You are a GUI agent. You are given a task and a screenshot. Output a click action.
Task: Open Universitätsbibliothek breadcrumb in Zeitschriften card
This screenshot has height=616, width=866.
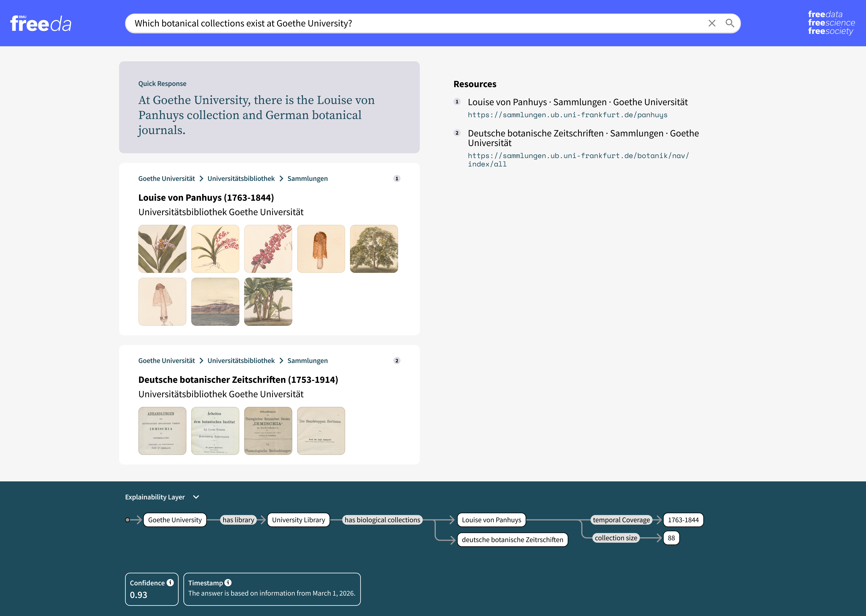(x=241, y=361)
